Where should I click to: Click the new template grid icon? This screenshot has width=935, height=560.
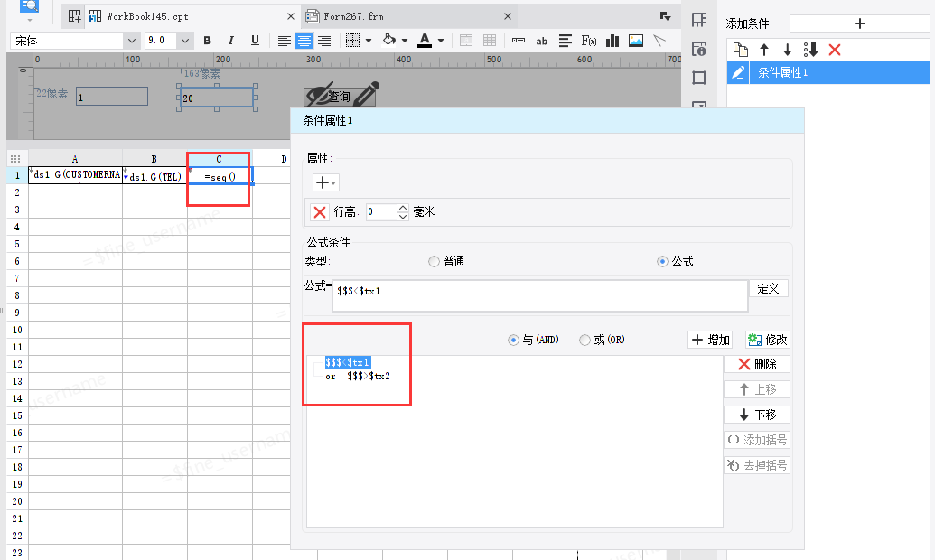pos(75,16)
